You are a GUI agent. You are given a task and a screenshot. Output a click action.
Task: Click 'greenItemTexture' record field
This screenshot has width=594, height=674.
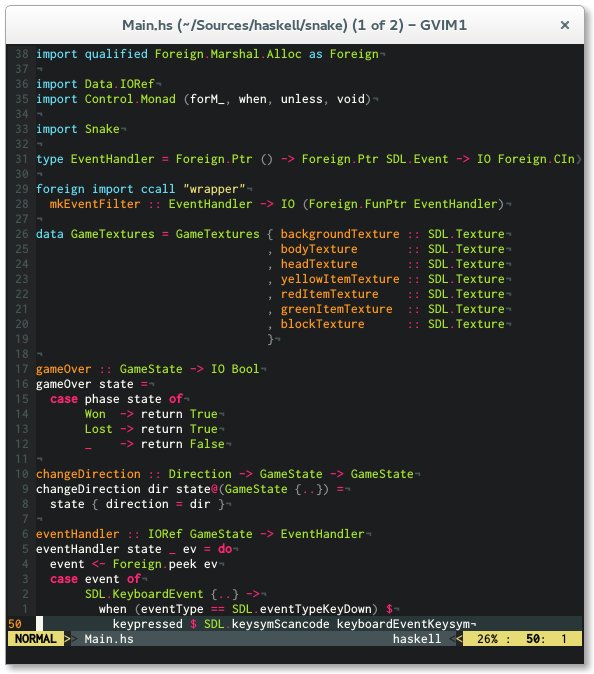[x=337, y=309]
